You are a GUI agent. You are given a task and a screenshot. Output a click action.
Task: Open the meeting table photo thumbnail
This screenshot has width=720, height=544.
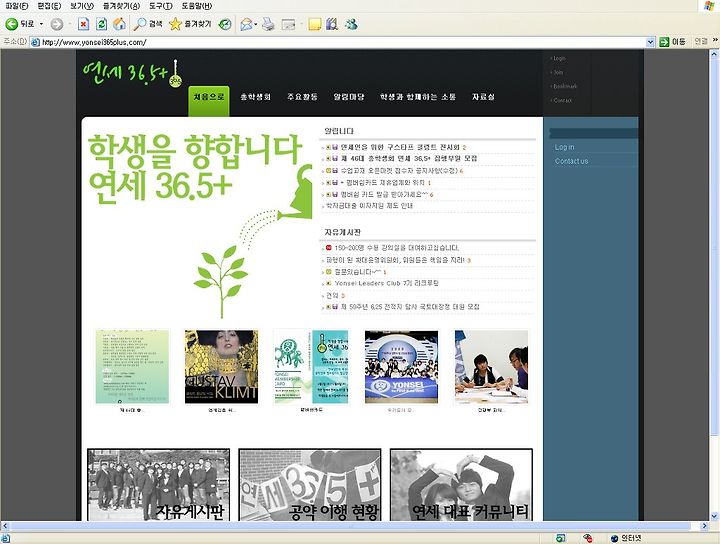pos(491,367)
